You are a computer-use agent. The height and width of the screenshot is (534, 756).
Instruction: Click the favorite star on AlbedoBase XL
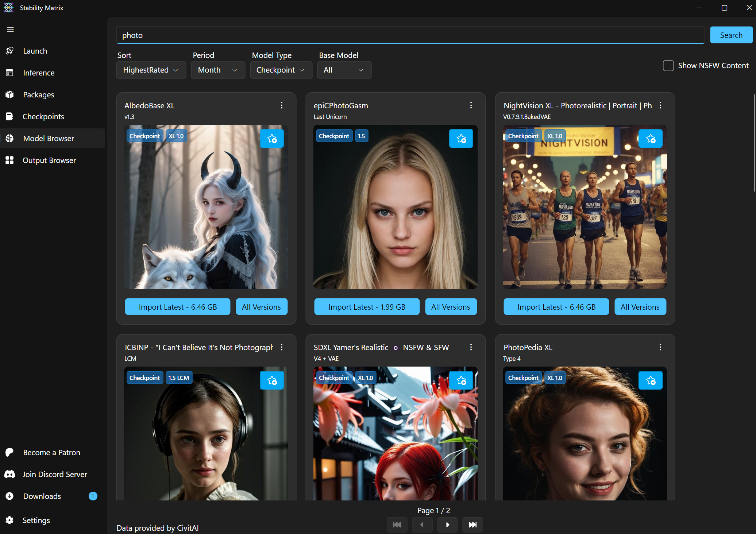272,139
